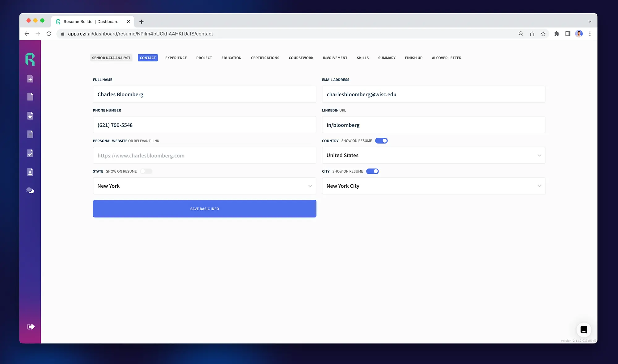Click the logout arrow icon in the sidebar
This screenshot has width=618, height=364.
point(31,327)
